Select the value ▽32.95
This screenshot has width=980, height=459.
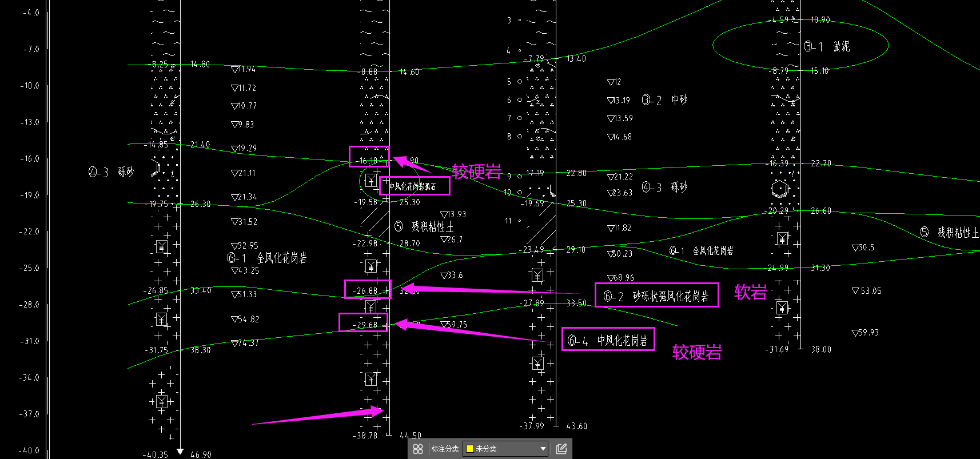(x=245, y=245)
